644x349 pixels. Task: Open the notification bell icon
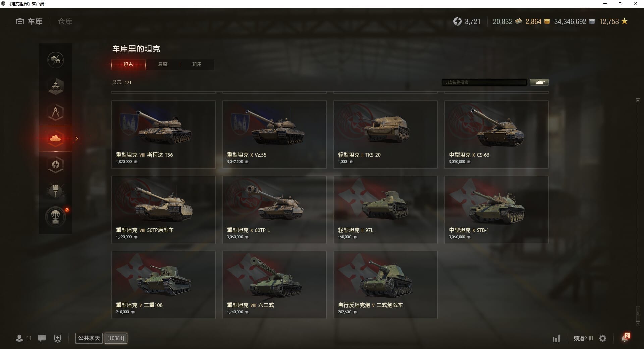(x=625, y=338)
